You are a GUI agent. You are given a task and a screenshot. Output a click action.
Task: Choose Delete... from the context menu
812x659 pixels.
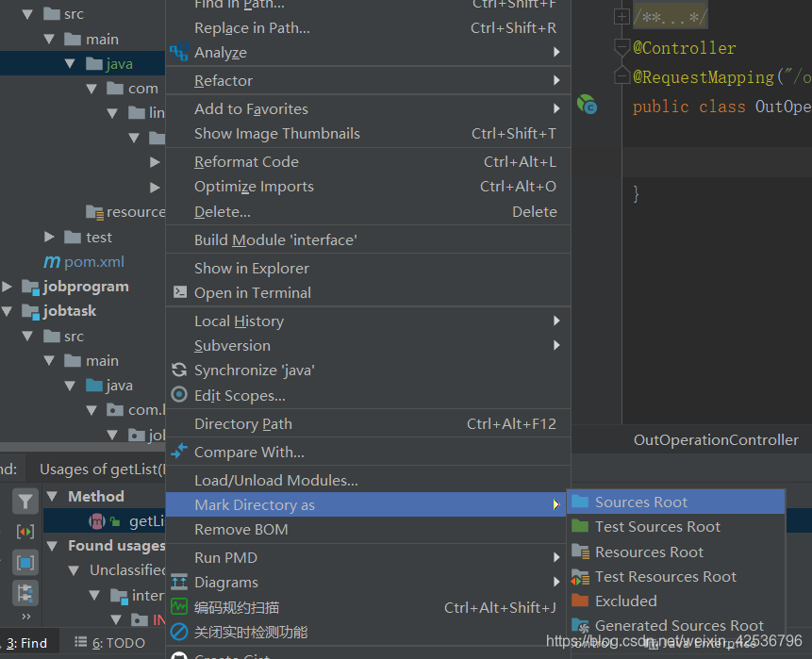click(368, 211)
